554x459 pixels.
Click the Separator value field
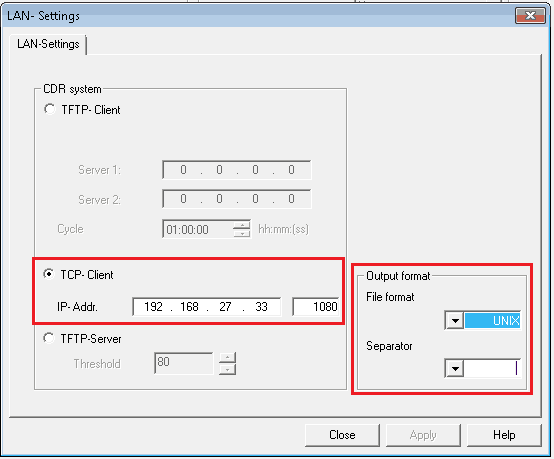[492, 369]
